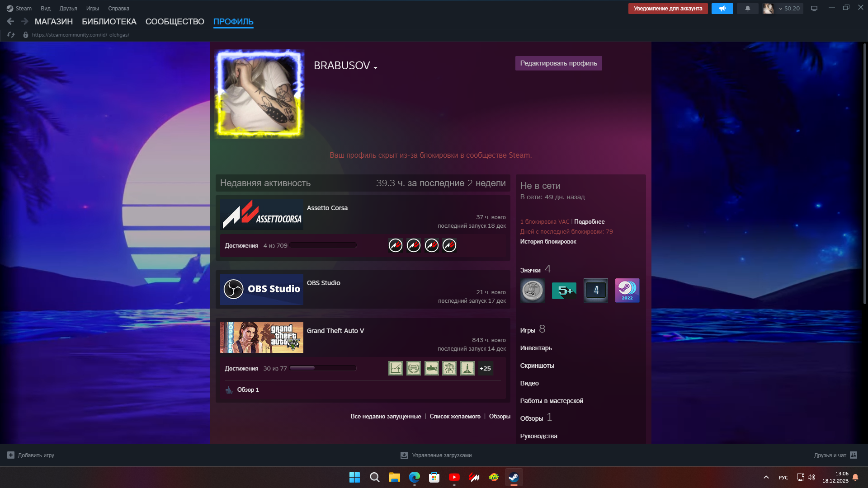Image resolution: width=868 pixels, height=488 pixels.
Task: Click the forward navigation arrow
Action: point(25,21)
